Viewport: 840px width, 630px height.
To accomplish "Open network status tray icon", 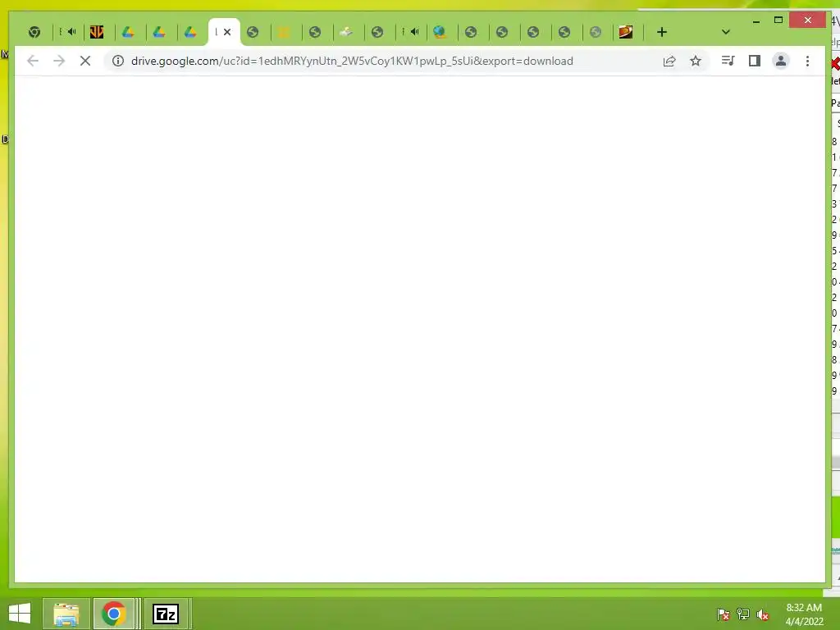I will [742, 614].
